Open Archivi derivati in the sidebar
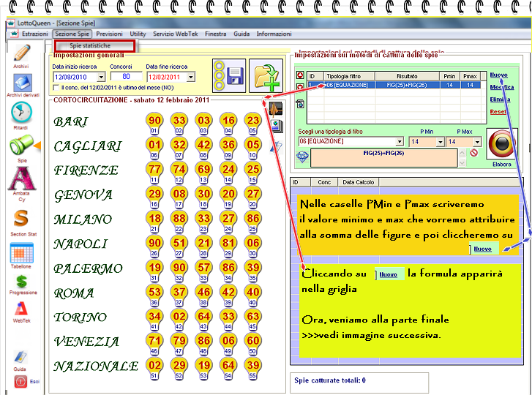This screenshot has width=532, height=395. point(23,83)
